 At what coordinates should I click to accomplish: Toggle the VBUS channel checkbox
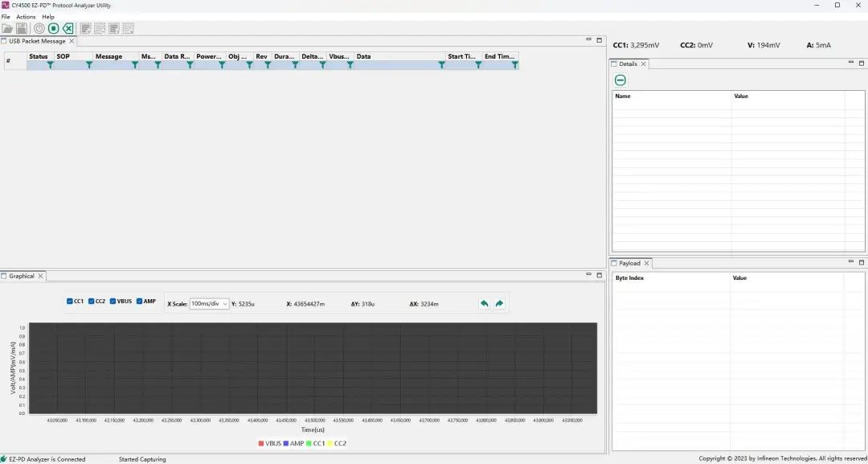click(113, 302)
